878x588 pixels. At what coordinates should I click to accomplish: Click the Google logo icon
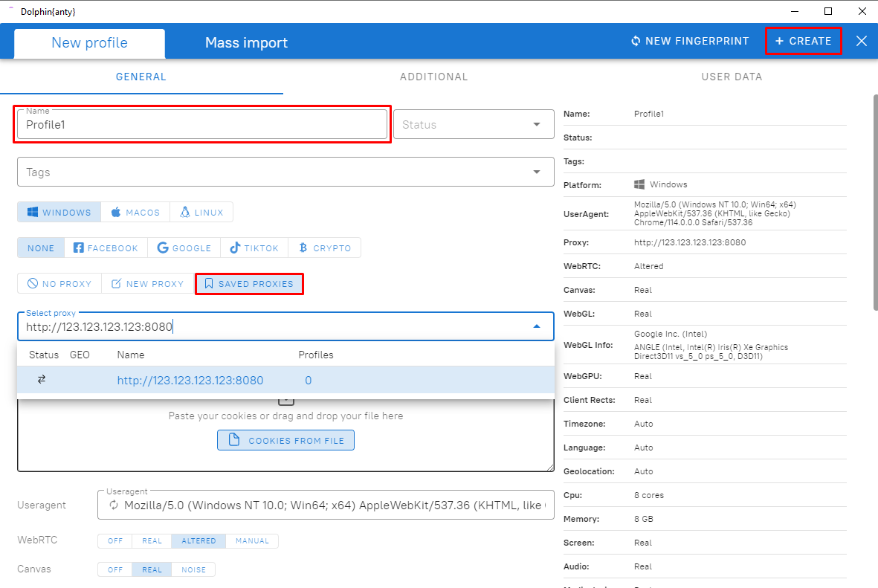162,248
